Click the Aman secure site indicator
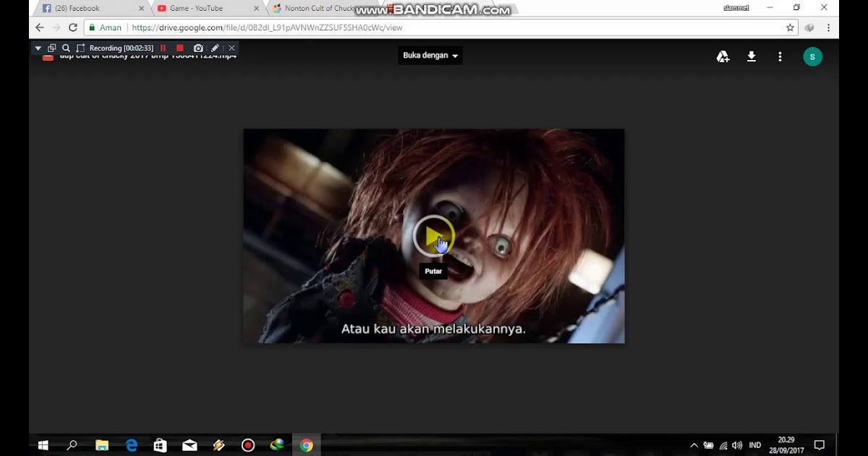The height and width of the screenshot is (456, 868). [106, 28]
